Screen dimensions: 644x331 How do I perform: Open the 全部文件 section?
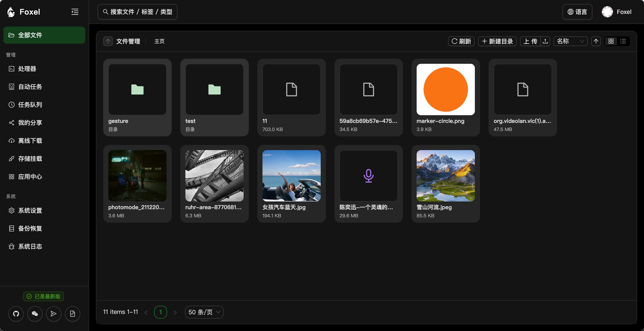44,35
